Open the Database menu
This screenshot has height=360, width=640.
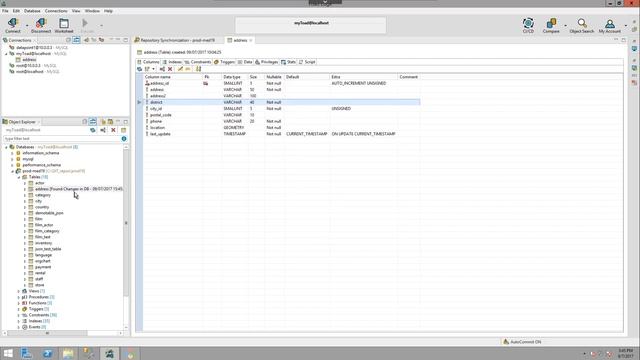(32, 11)
